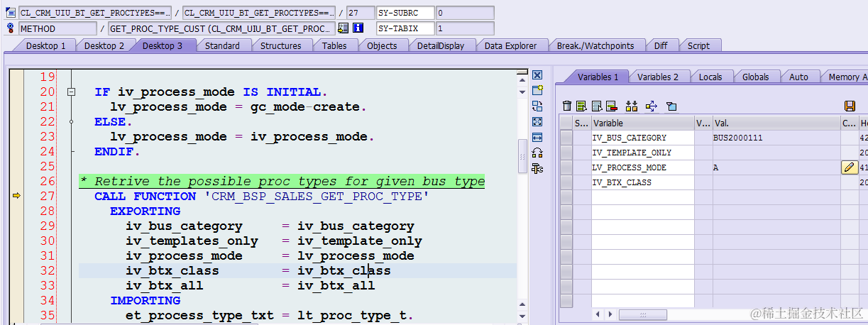Screen dimensions: 868x325
Task: Open the Standard tab
Action: pyautogui.click(x=222, y=45)
